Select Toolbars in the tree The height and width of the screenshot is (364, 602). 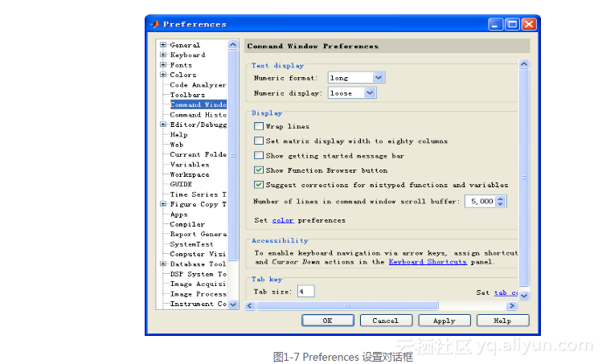187,95
